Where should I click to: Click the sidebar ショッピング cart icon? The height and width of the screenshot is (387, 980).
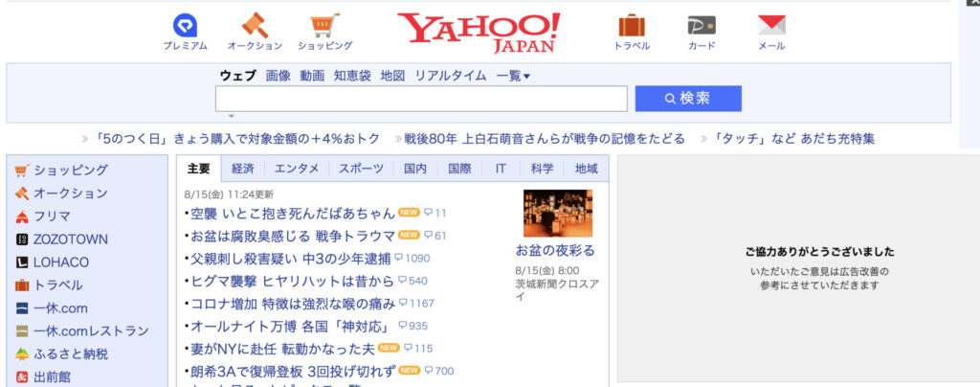22,171
